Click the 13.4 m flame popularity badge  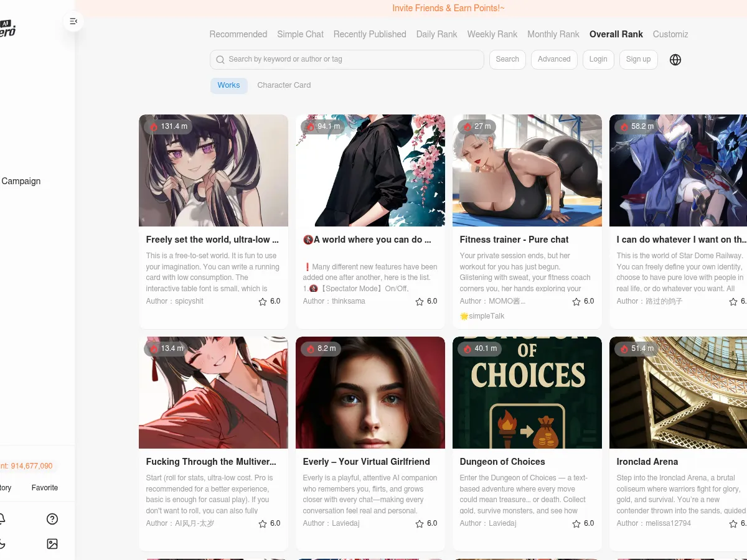tap(166, 348)
